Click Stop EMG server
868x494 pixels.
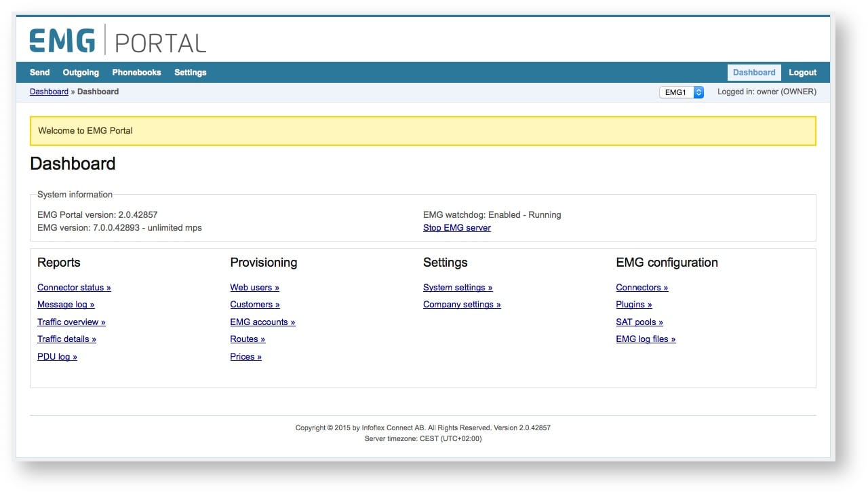coord(456,227)
